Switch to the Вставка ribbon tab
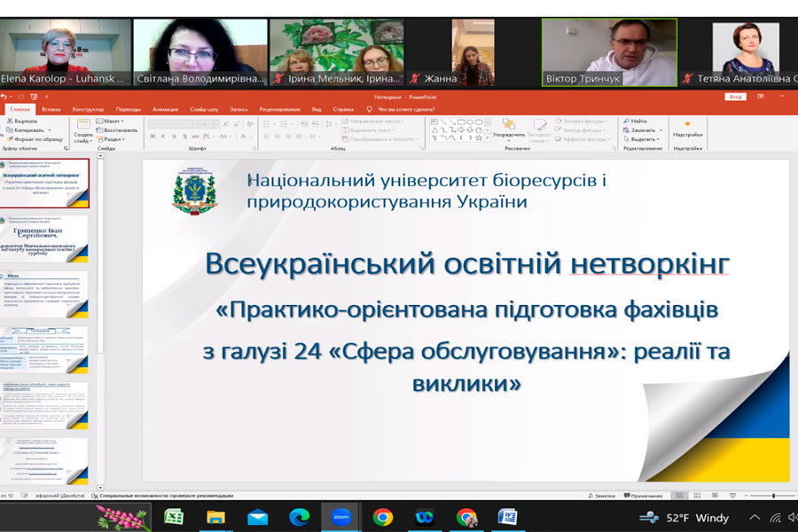This screenshot has width=798, height=532. point(51,109)
